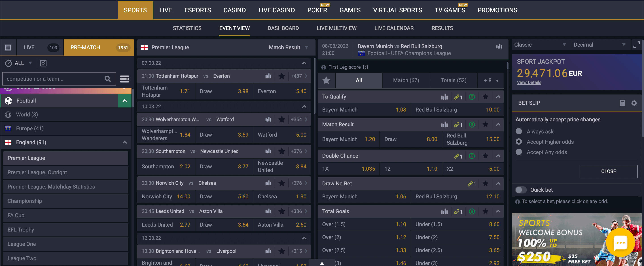Viewport: 644px width, 266px height.
Task: Collapse the Total Goals market
Action: coord(498,211)
